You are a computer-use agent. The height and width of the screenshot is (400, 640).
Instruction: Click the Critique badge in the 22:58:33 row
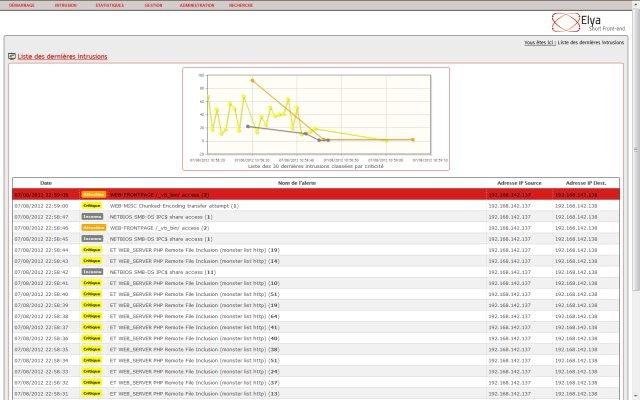click(91, 371)
